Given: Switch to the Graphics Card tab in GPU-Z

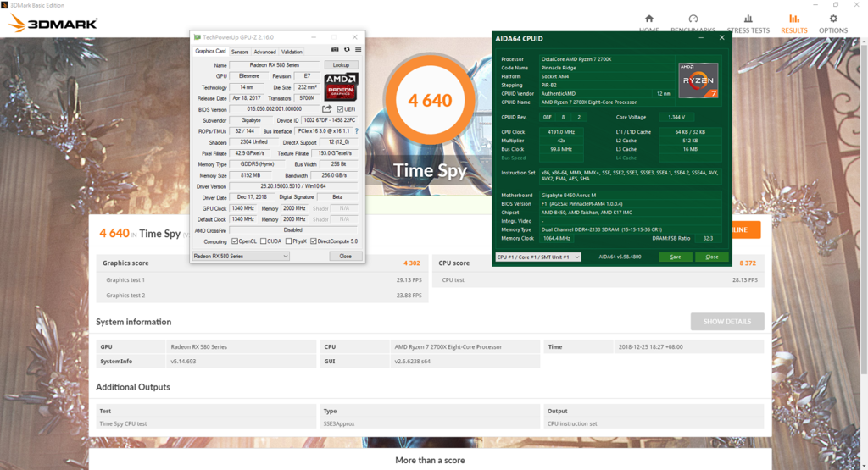Looking at the screenshot, I should point(210,51).
